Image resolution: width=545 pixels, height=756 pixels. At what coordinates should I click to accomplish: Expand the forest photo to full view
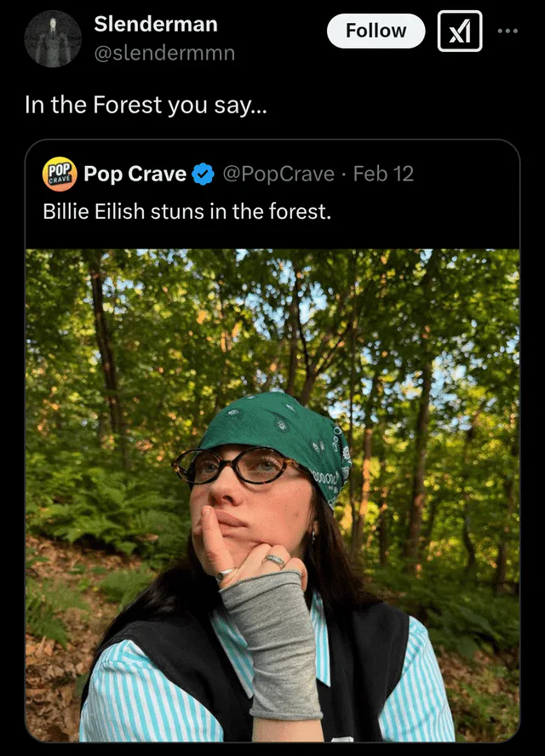272,495
